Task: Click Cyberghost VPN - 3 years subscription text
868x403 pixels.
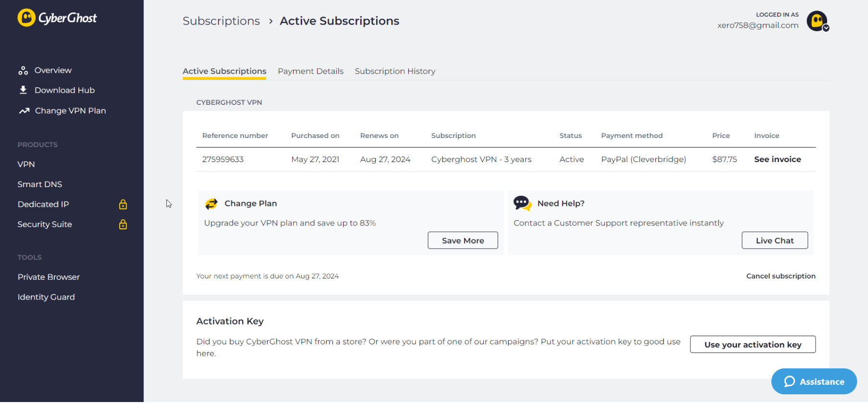Action: coord(481,159)
